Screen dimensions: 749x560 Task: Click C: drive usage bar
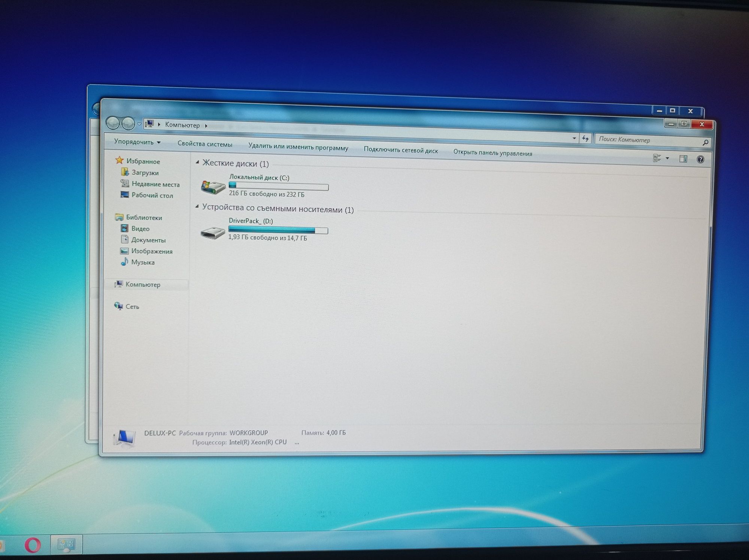(x=279, y=186)
